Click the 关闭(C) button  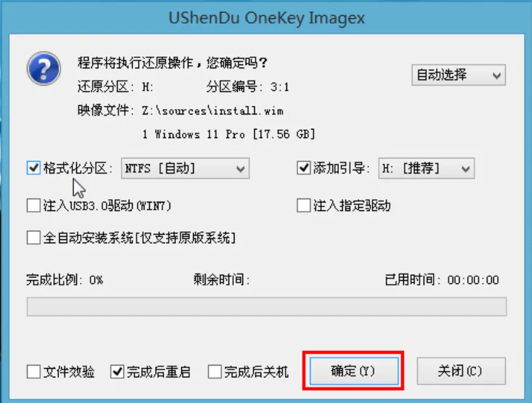click(x=461, y=371)
